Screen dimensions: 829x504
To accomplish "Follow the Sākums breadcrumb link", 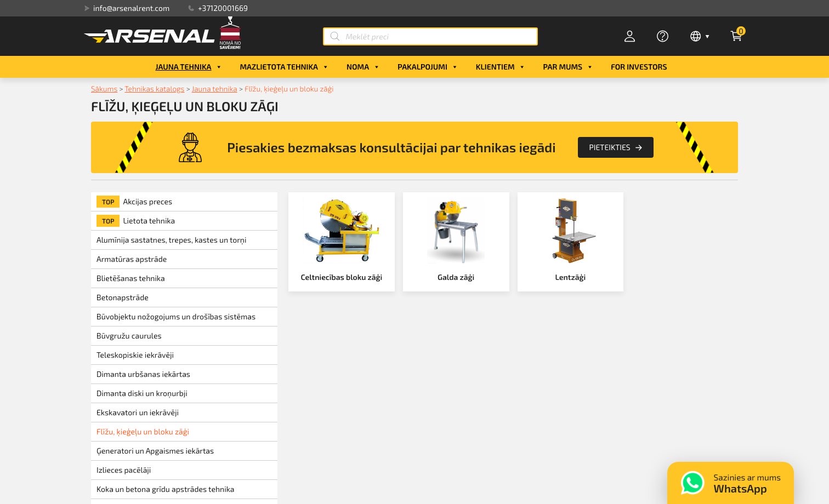I will (104, 89).
